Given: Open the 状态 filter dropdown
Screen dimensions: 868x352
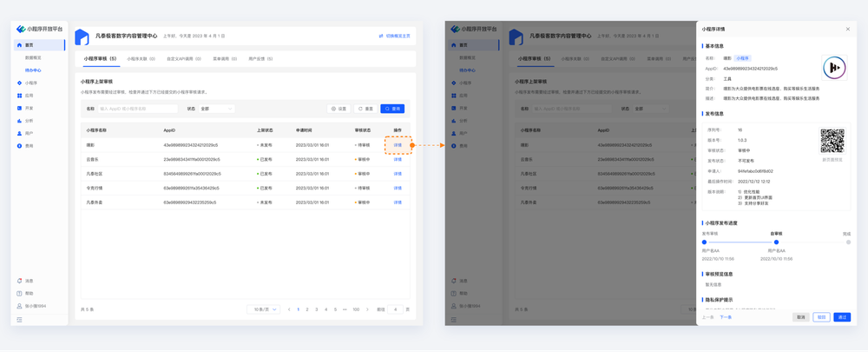Looking at the screenshot, I should point(217,109).
